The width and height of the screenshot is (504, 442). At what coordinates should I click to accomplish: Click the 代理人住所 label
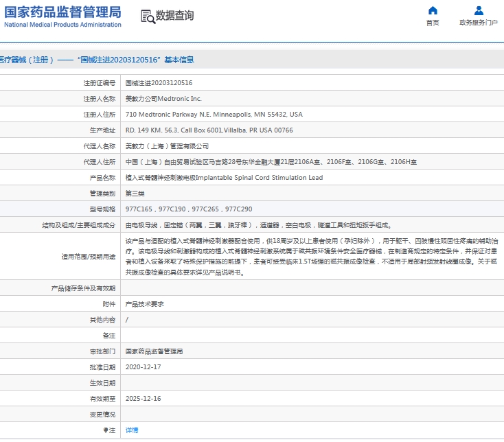pos(100,162)
